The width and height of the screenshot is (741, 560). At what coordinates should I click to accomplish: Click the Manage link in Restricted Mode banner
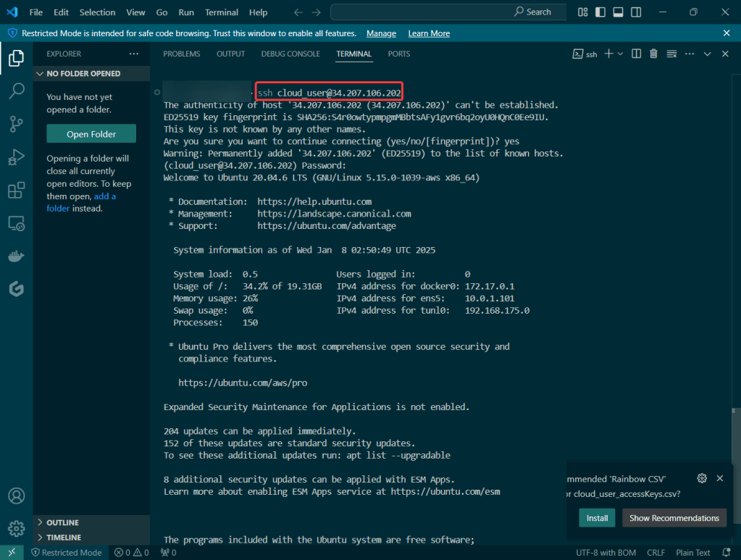381,33
